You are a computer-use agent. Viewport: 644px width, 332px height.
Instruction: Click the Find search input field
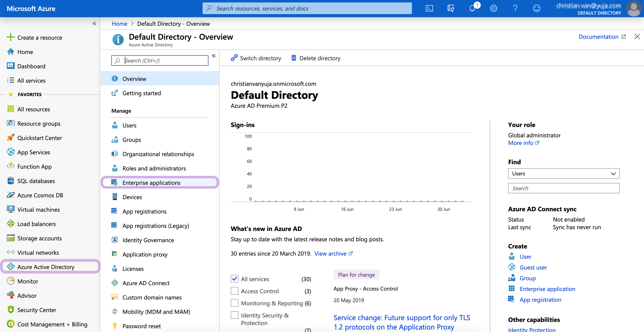pos(563,188)
